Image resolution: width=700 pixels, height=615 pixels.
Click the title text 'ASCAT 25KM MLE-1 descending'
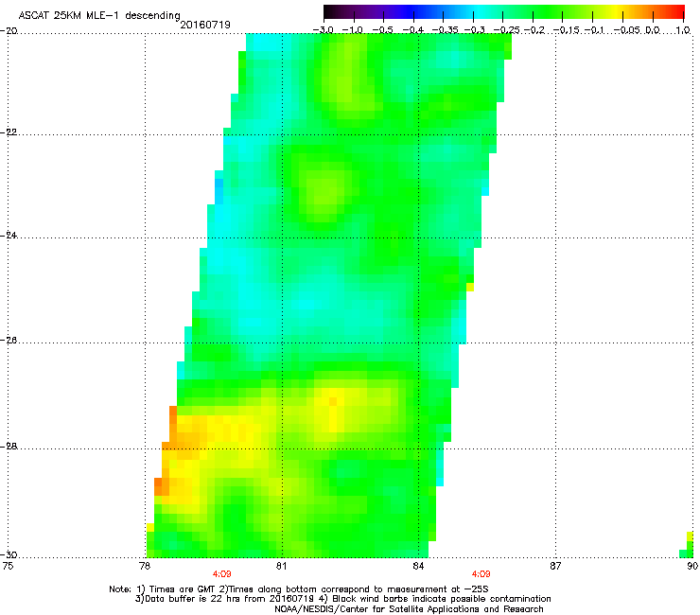(99, 16)
